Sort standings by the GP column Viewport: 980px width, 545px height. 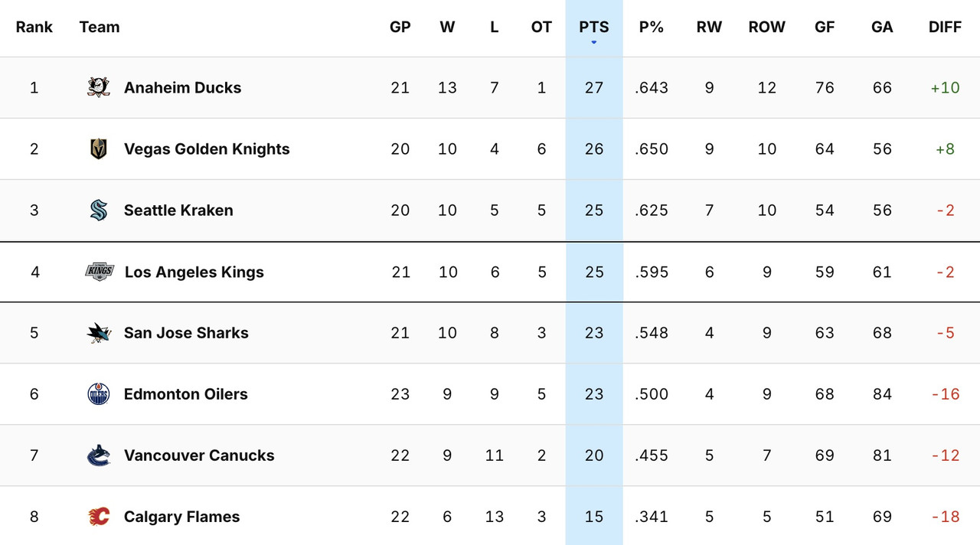tap(400, 27)
